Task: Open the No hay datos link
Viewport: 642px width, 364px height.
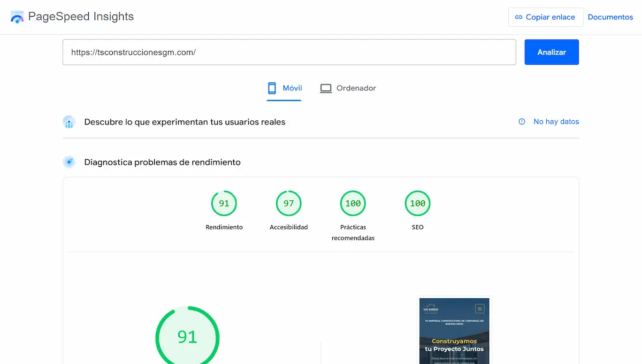Action: pos(556,121)
